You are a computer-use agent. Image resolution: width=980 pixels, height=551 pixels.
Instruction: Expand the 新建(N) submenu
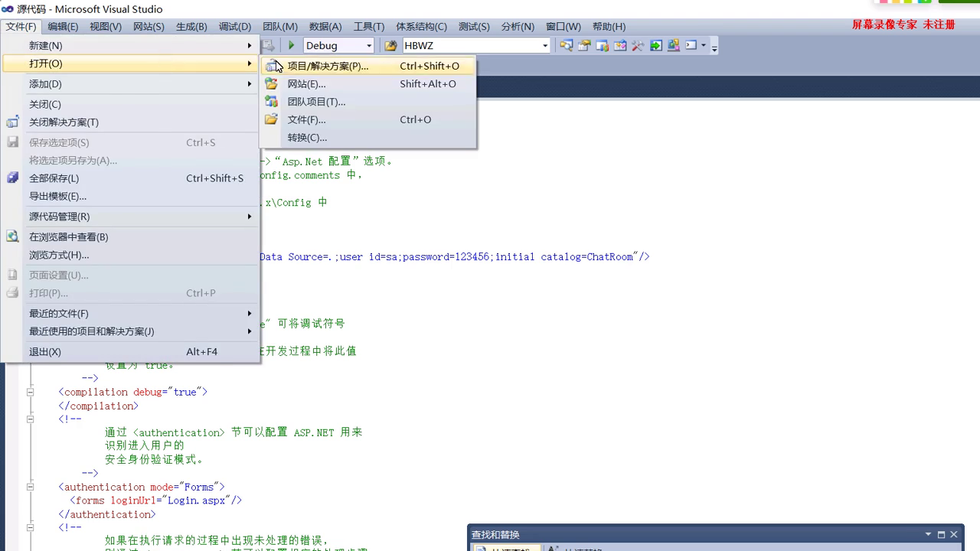[250, 46]
